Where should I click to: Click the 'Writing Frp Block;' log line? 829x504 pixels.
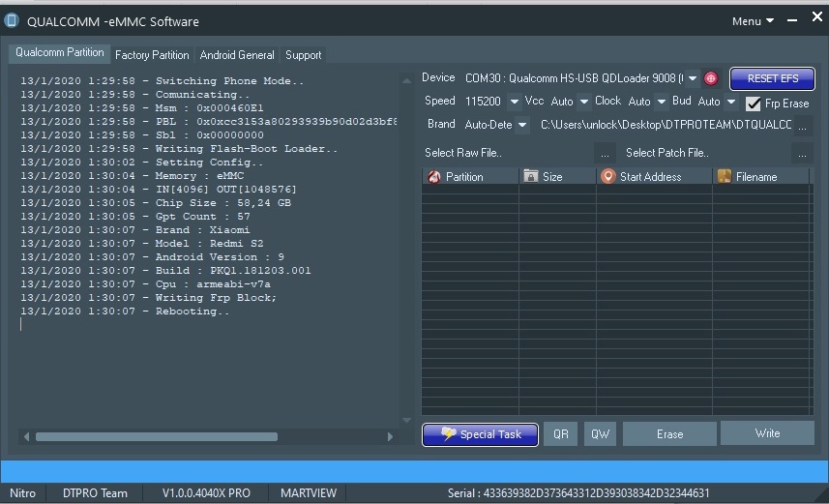pos(148,298)
